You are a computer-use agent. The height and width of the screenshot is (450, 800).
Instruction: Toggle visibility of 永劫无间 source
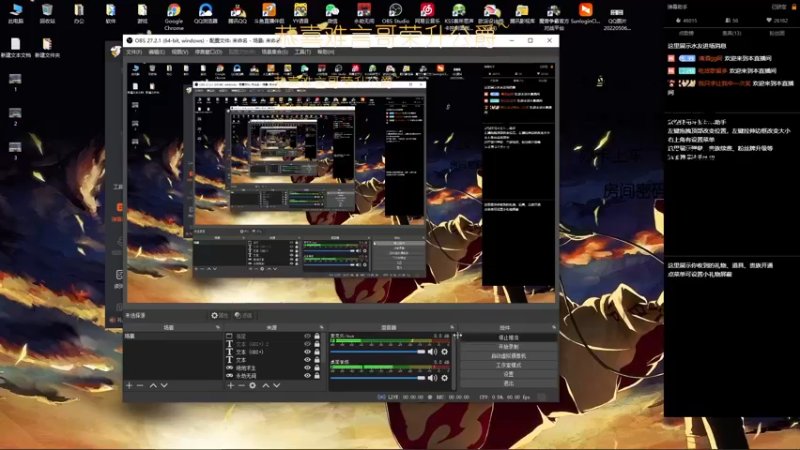pos(307,376)
